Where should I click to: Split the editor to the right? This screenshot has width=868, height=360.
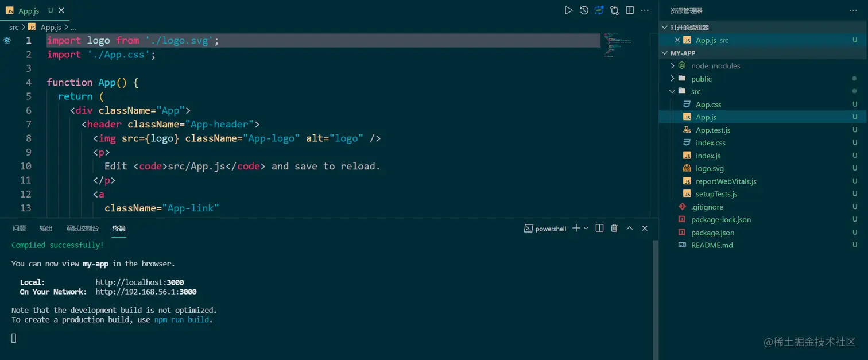630,10
